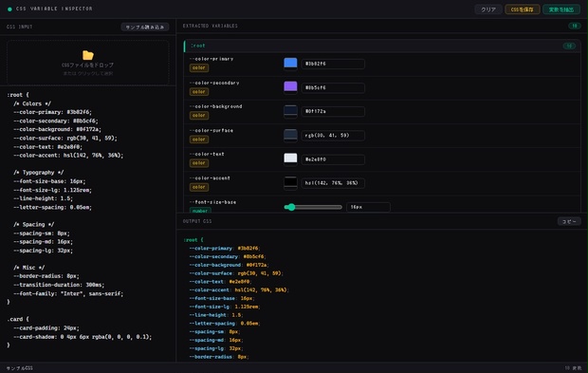The height and width of the screenshot is (373, 588).
Task: Collapse the :root variable group header
Action: (382, 46)
